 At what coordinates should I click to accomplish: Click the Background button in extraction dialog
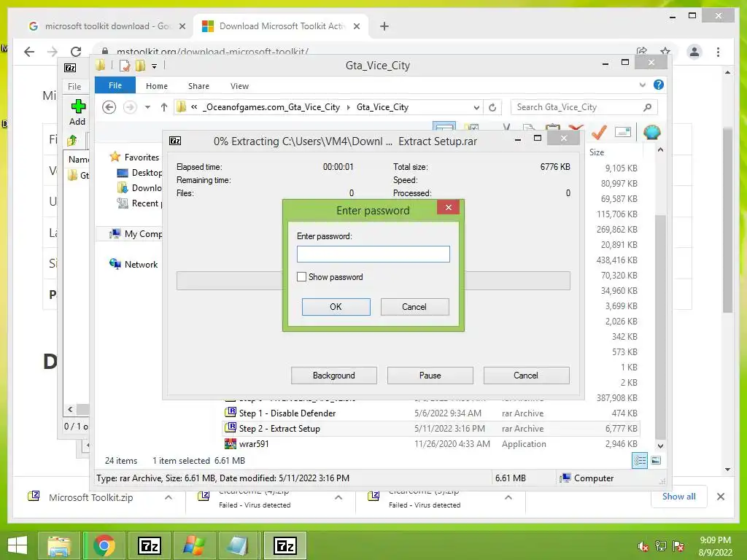click(334, 376)
